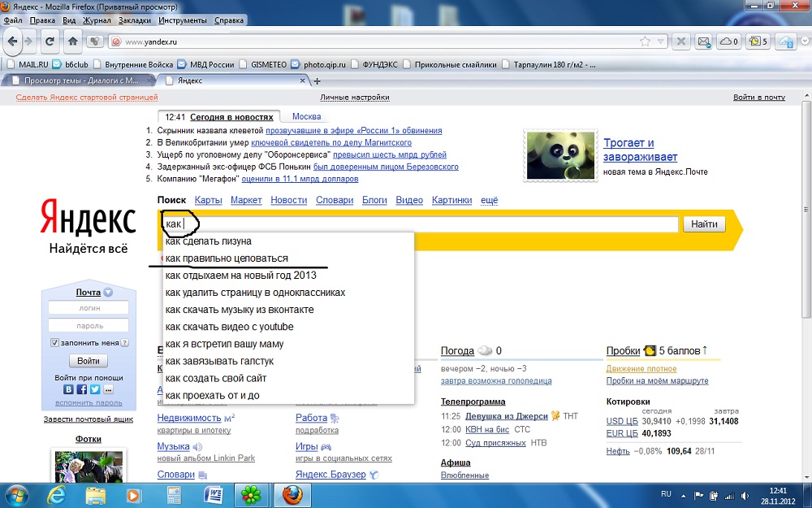Click the логин input field
The height and width of the screenshot is (508, 812).
pyautogui.click(x=89, y=308)
